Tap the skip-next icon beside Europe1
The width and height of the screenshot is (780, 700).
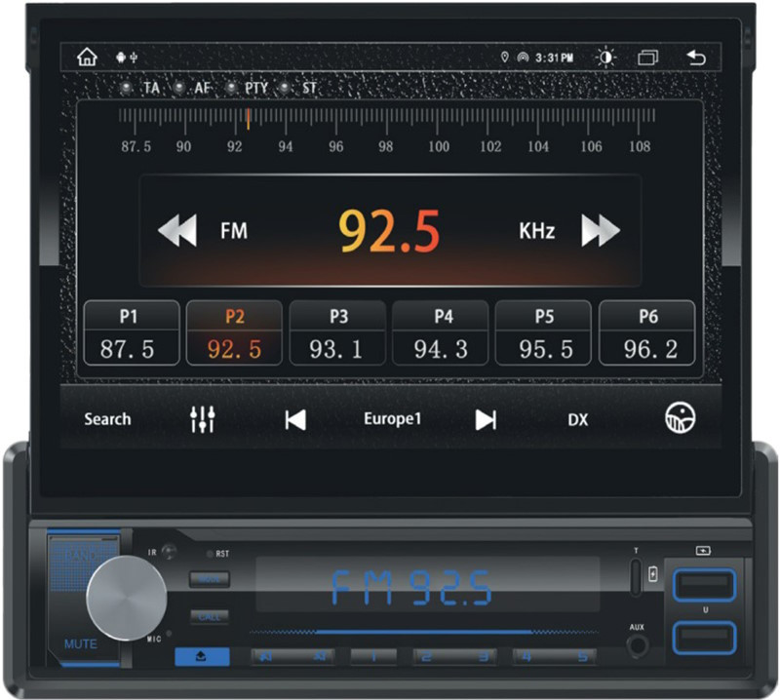pos(485,419)
